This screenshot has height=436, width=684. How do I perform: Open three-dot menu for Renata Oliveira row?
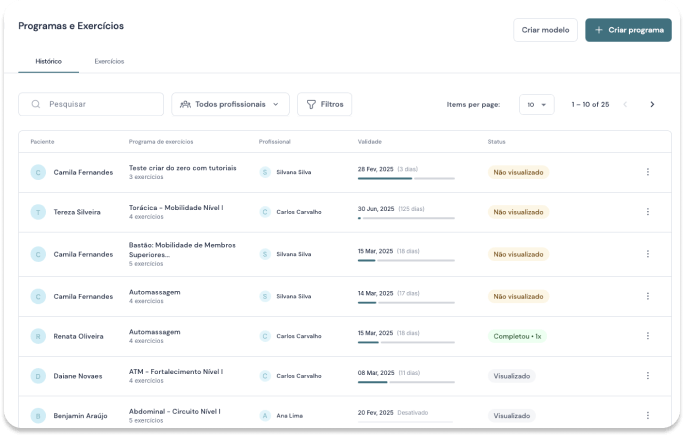tap(647, 336)
